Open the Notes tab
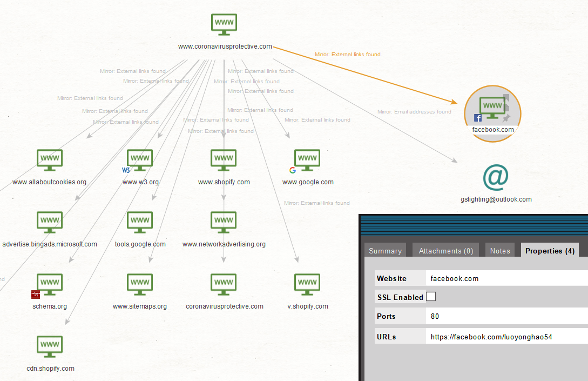 (x=500, y=251)
